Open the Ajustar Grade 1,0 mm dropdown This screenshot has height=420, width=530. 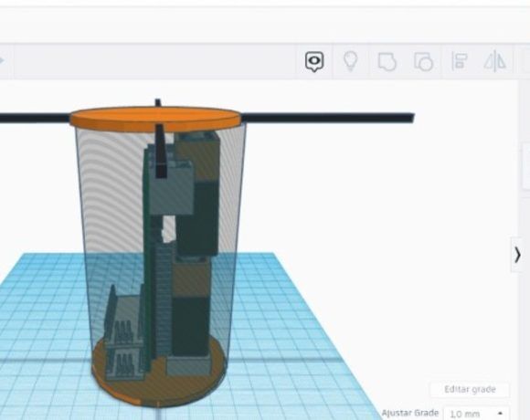tap(476, 414)
